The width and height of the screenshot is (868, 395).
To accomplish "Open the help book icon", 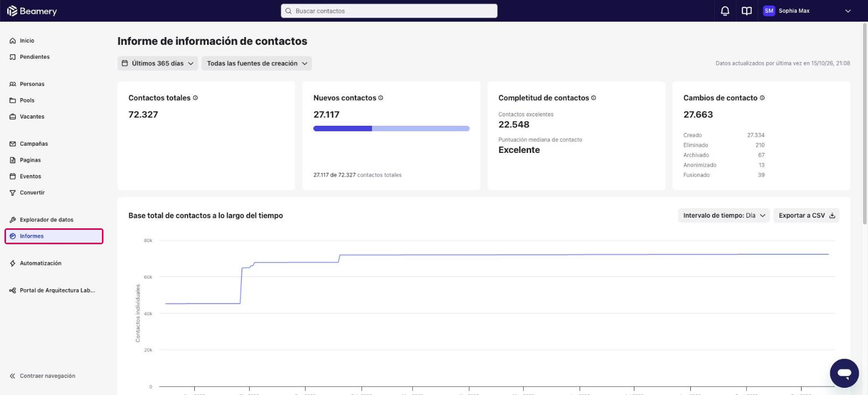I will click(x=747, y=11).
